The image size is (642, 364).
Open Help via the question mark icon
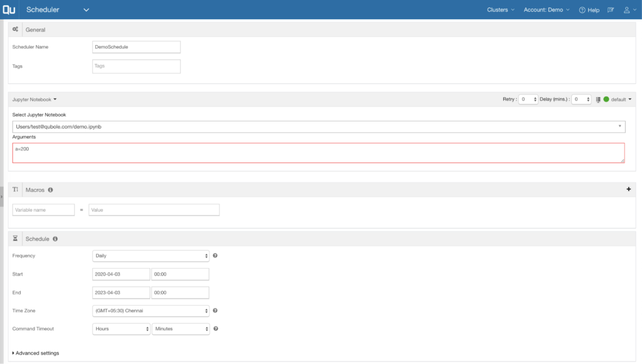[582, 9]
